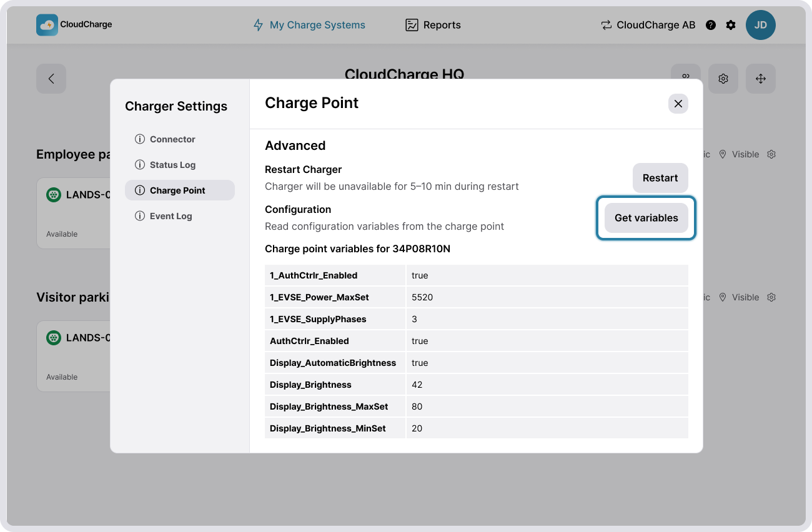Click Display_AutomaticBrightness variable name
Viewport: 812px width, 532px height.
click(x=333, y=363)
